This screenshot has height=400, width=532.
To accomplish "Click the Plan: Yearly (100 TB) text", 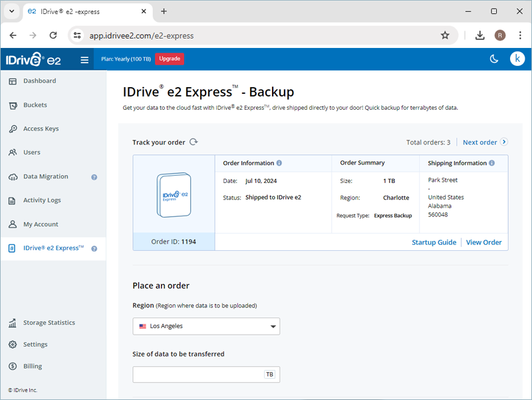I will pyautogui.click(x=126, y=59).
